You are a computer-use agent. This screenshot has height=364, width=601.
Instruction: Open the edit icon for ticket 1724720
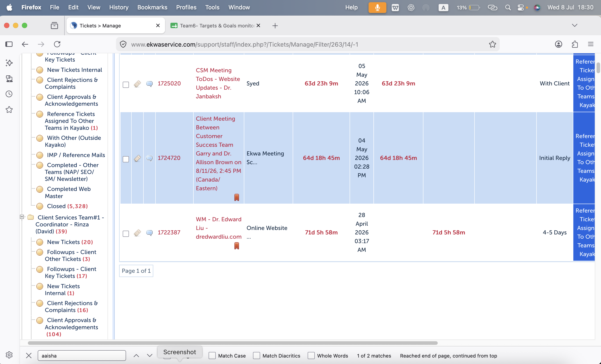click(137, 159)
